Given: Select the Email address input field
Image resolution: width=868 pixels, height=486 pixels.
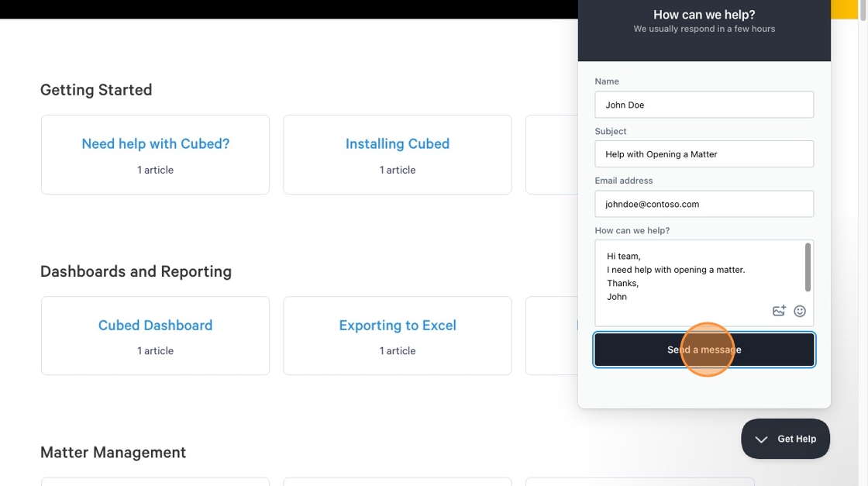Looking at the screenshot, I should (x=704, y=204).
